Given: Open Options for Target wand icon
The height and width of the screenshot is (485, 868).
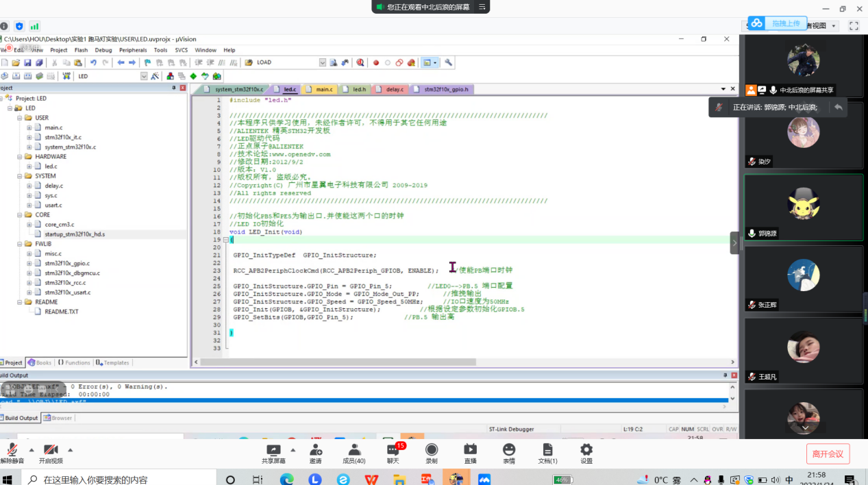Looking at the screenshot, I should point(155,76).
